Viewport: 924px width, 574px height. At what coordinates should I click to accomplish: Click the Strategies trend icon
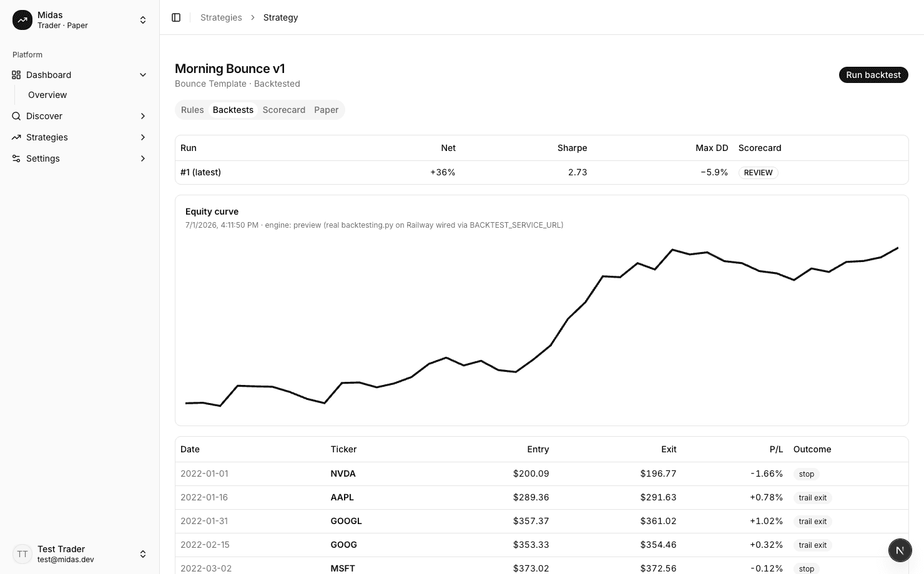pos(16,137)
